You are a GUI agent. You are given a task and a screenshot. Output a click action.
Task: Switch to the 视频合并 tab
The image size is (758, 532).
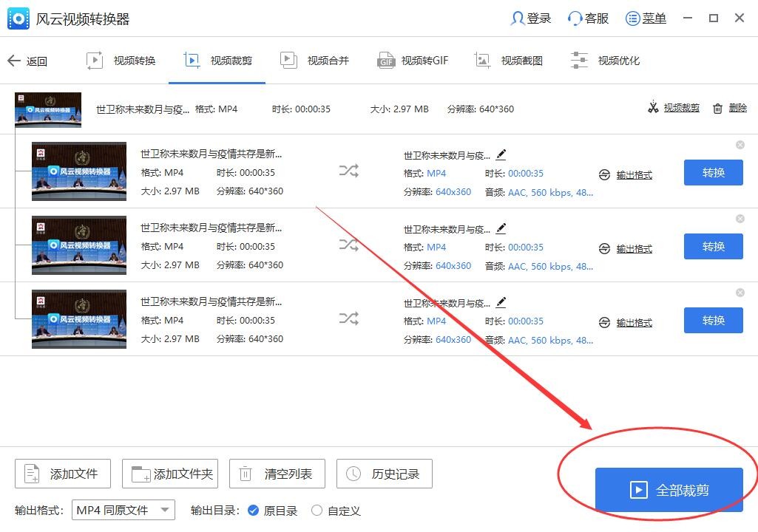tap(315, 61)
